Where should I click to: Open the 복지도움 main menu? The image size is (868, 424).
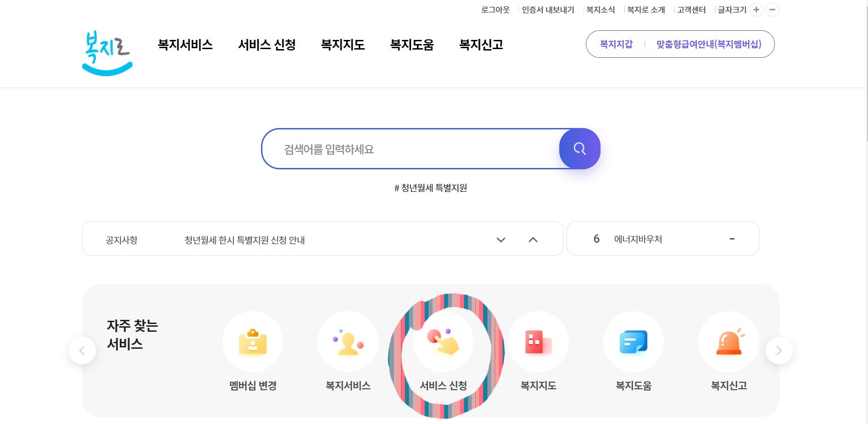[412, 45]
